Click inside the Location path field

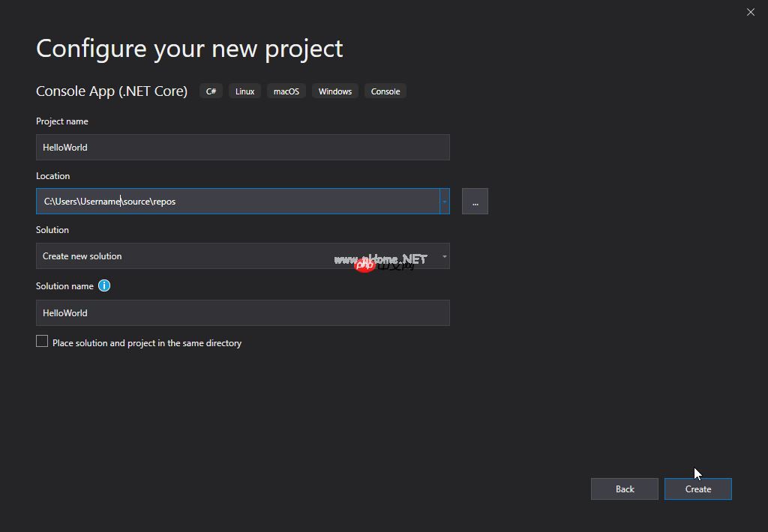(237, 202)
